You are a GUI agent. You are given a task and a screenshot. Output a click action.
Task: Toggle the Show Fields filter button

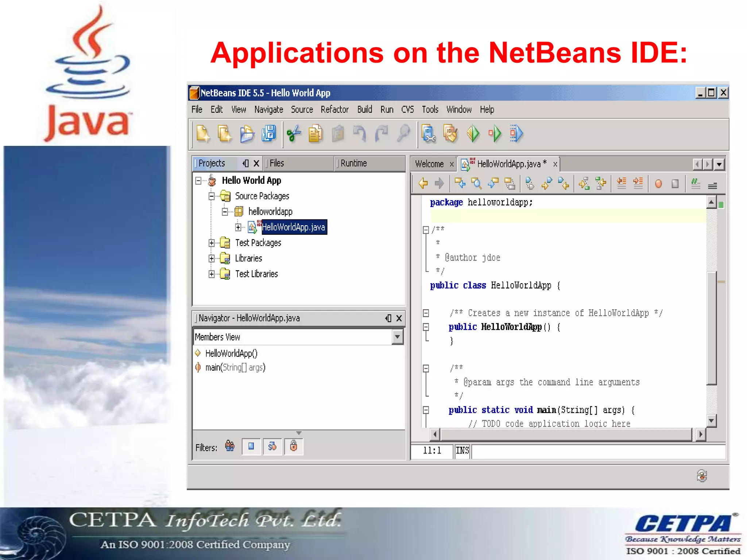point(251,447)
